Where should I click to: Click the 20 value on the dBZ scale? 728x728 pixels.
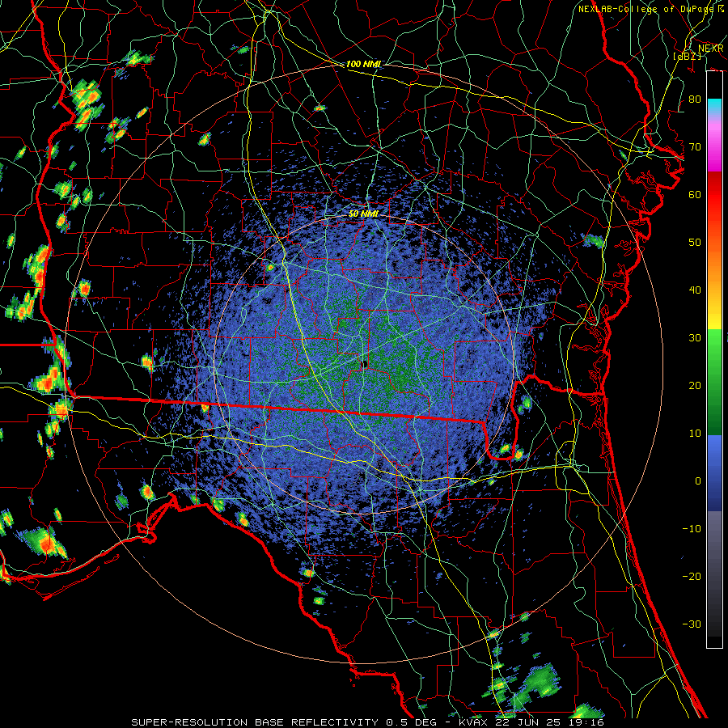695,386
